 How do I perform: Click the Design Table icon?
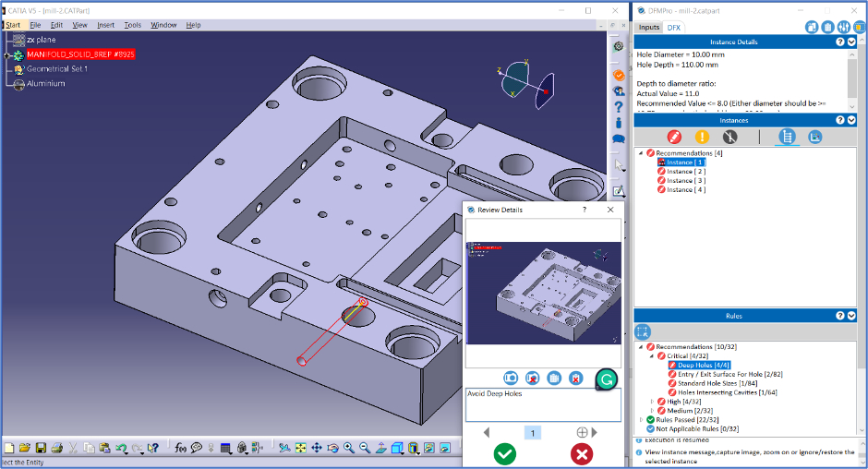coord(225,448)
